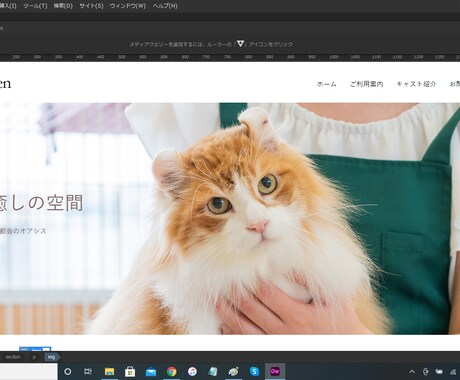Click the blue element display label above the tag selector
Screen dimensions: 460x380
click(x=35, y=349)
